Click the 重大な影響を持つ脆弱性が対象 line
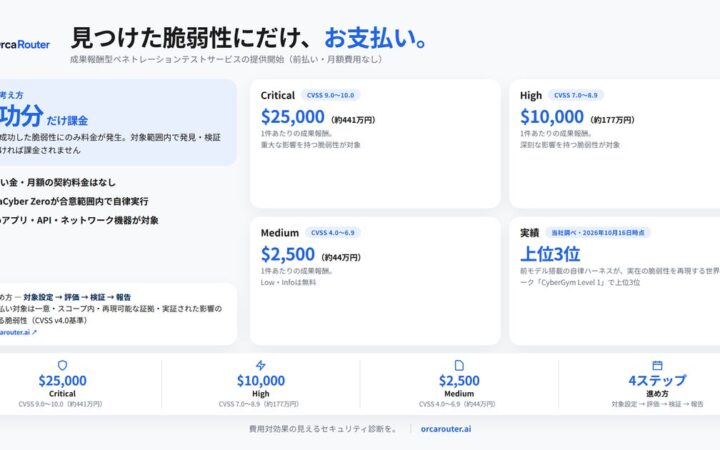This screenshot has height=450, width=720. click(x=310, y=145)
